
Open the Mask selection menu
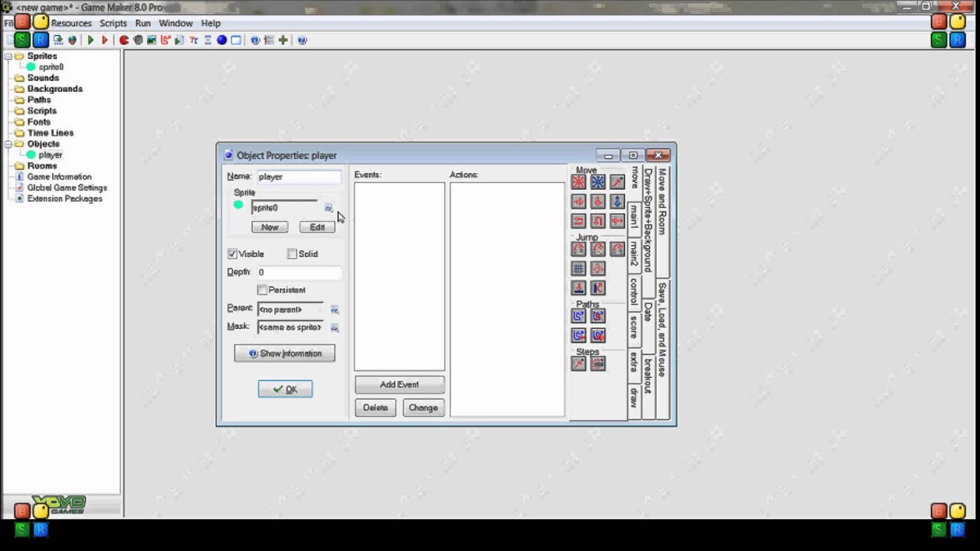point(335,328)
